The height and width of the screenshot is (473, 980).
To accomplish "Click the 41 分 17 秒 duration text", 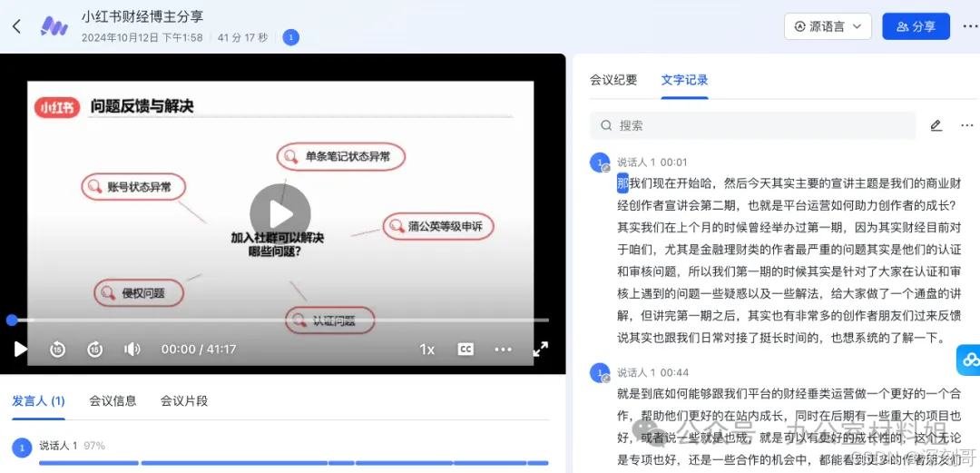I will pos(242,37).
